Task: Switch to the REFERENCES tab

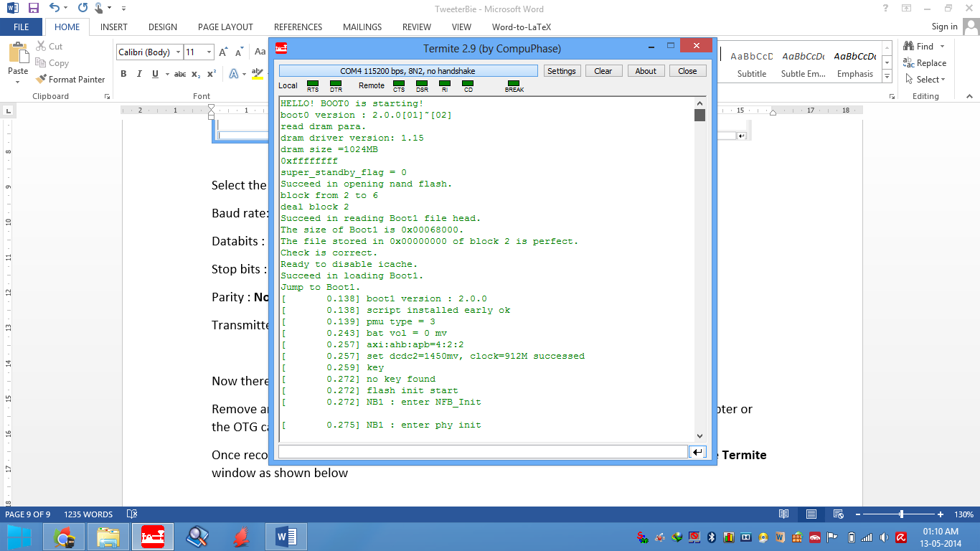Action: [298, 27]
